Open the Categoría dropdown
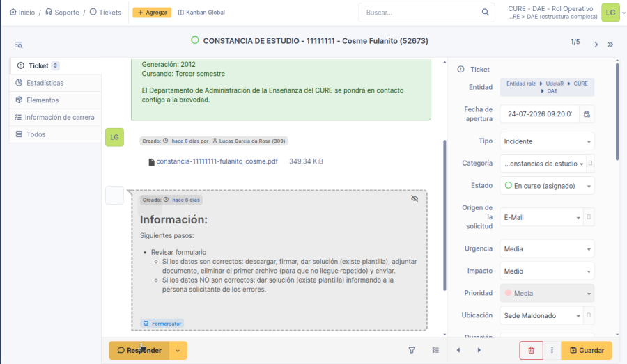Image resolution: width=627 pixels, height=364 pixels. pyautogui.click(x=543, y=164)
